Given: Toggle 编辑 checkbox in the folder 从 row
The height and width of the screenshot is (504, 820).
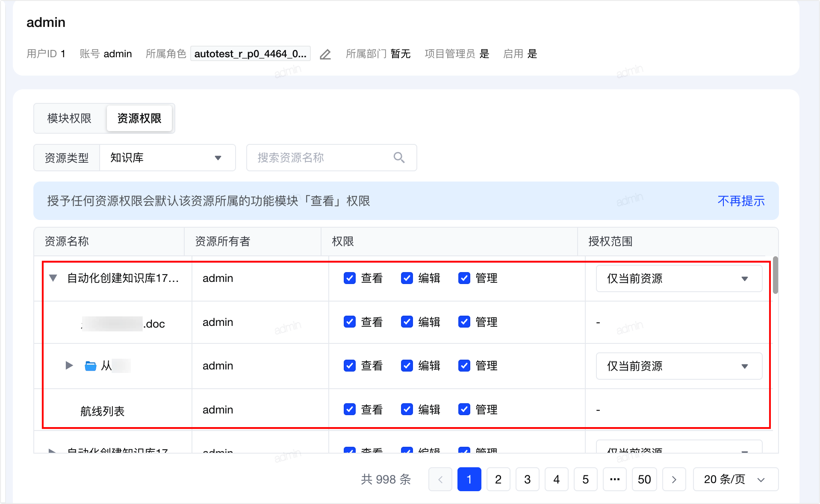Looking at the screenshot, I should [x=407, y=366].
